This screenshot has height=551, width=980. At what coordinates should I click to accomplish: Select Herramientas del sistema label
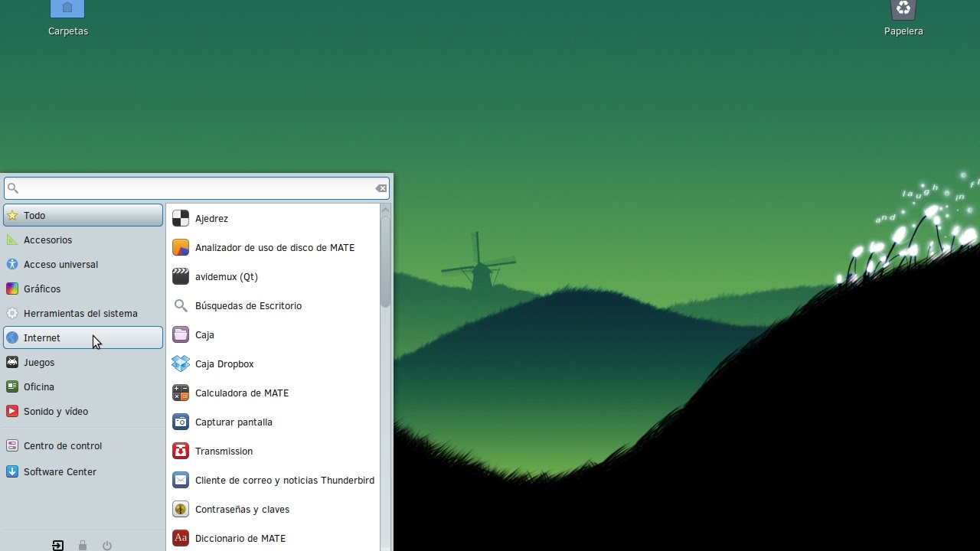pyautogui.click(x=80, y=314)
